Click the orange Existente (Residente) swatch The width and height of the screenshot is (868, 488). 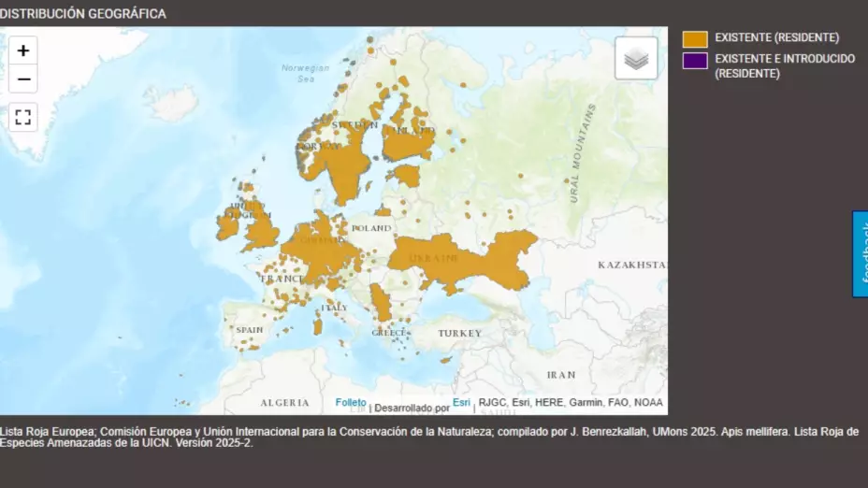pos(695,38)
